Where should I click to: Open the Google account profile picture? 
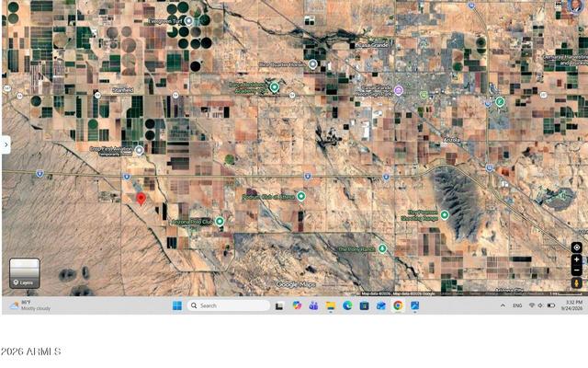point(574,6)
